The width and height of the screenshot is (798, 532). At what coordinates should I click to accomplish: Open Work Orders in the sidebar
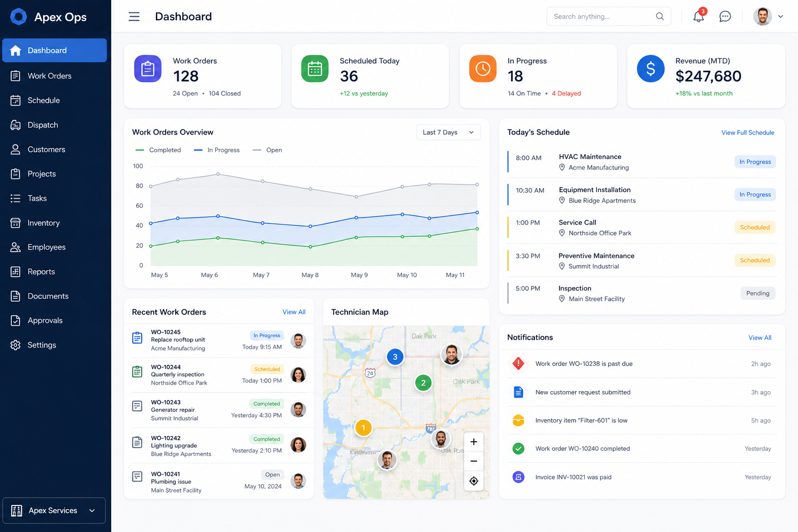(x=55, y=76)
